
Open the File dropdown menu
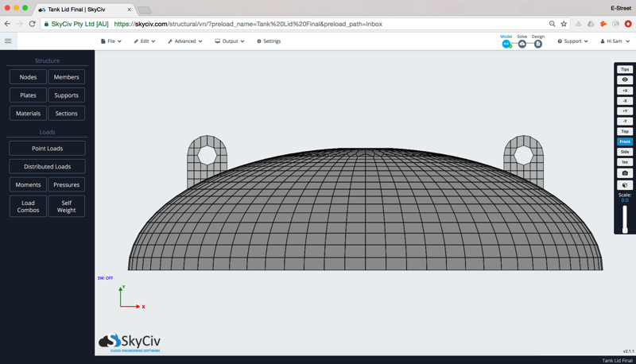click(111, 41)
